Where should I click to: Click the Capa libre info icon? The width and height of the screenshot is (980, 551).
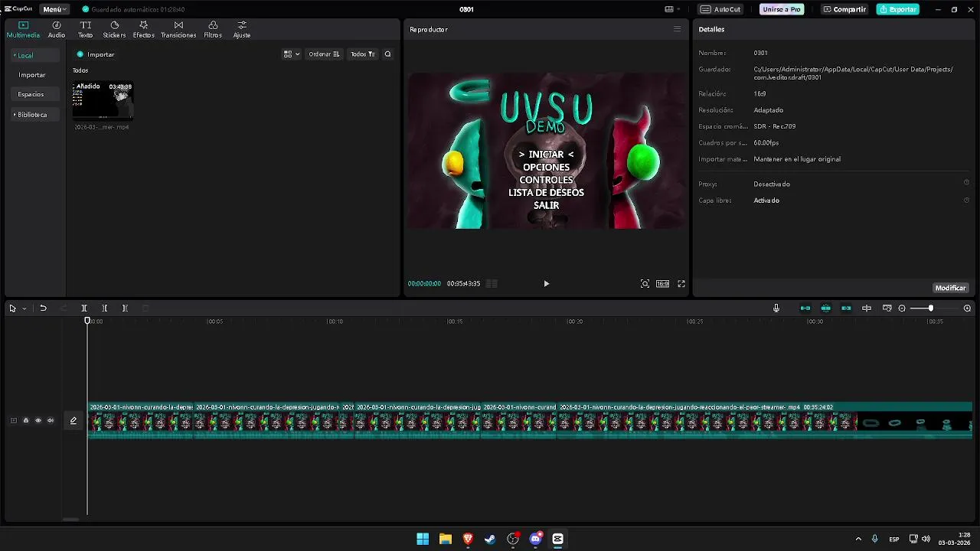tap(966, 200)
